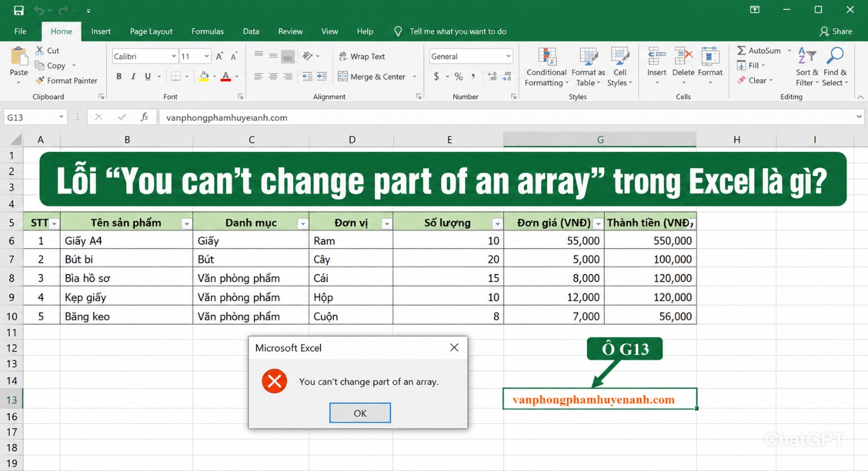
Task: Open the Merge & Center dropdown arrow
Action: (414, 76)
